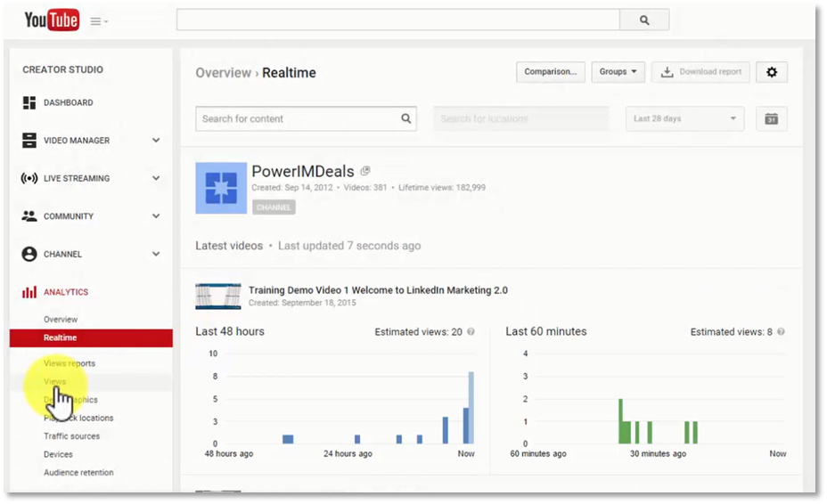This screenshot has height=504, width=827.
Task: Click help icon beside Estimated views: 20
Action: [x=471, y=331]
